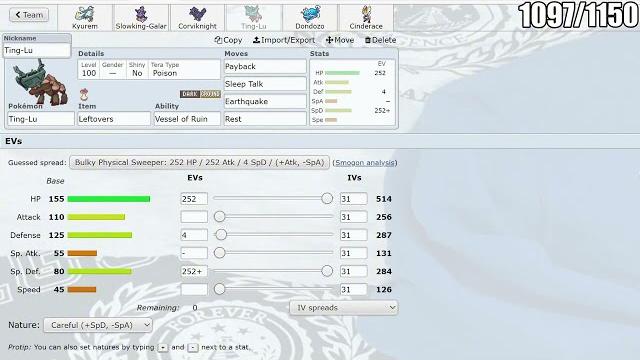Select the Payback move field

click(x=265, y=67)
